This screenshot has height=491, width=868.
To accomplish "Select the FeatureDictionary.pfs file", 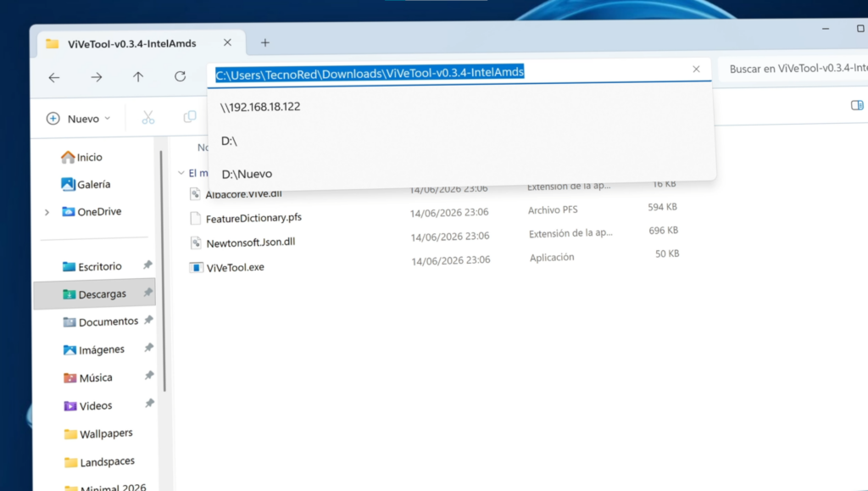I will coord(253,218).
